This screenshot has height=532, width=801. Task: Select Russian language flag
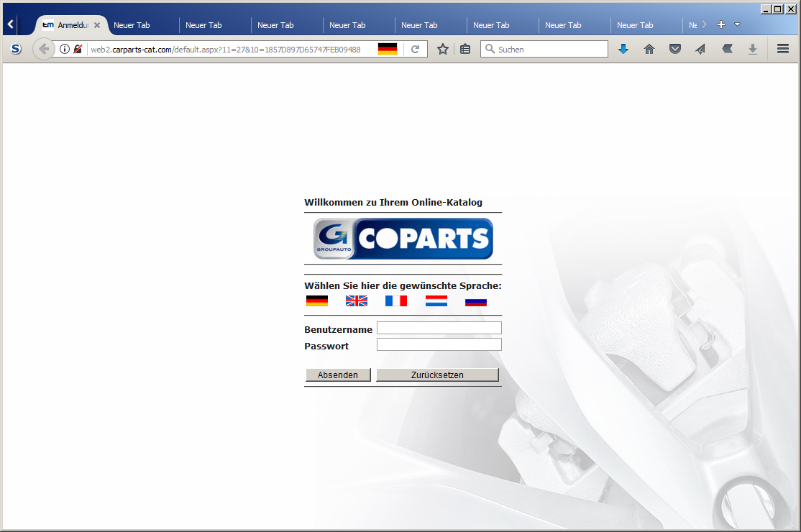coord(475,301)
